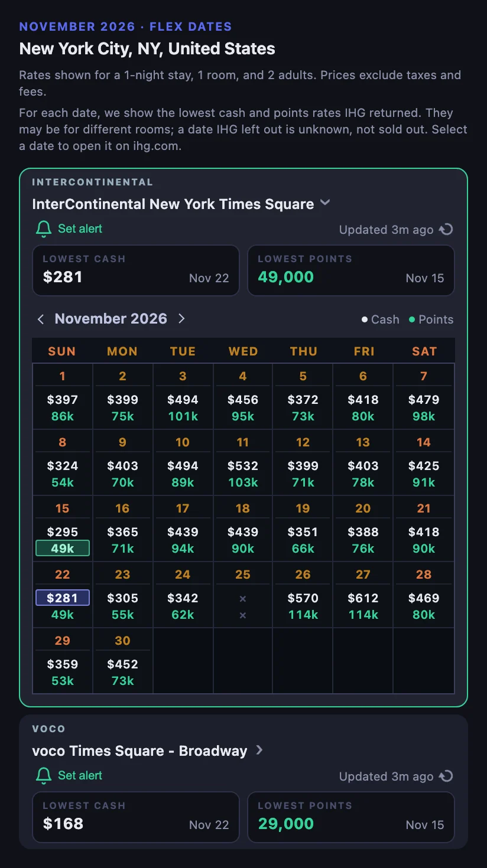Select November 11 with $532 rate
Viewport: 487px width, 868px height.
243,462
